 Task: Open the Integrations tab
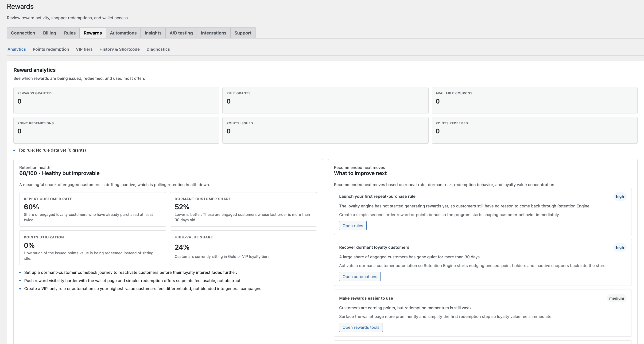pos(213,33)
